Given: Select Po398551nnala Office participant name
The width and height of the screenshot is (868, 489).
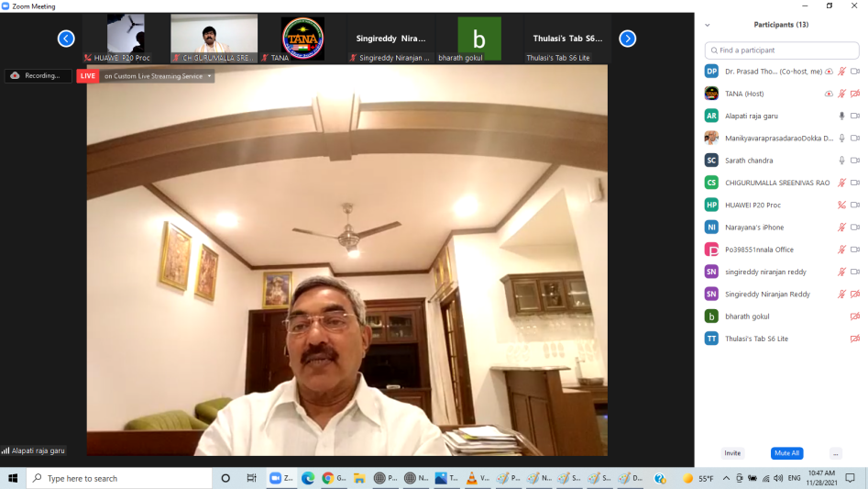Looking at the screenshot, I should point(759,250).
